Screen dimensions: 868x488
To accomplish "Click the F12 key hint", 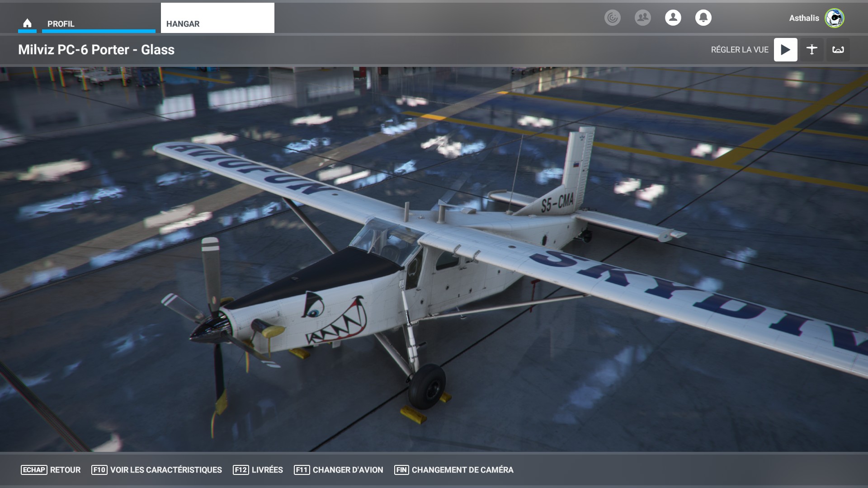I will (x=241, y=470).
